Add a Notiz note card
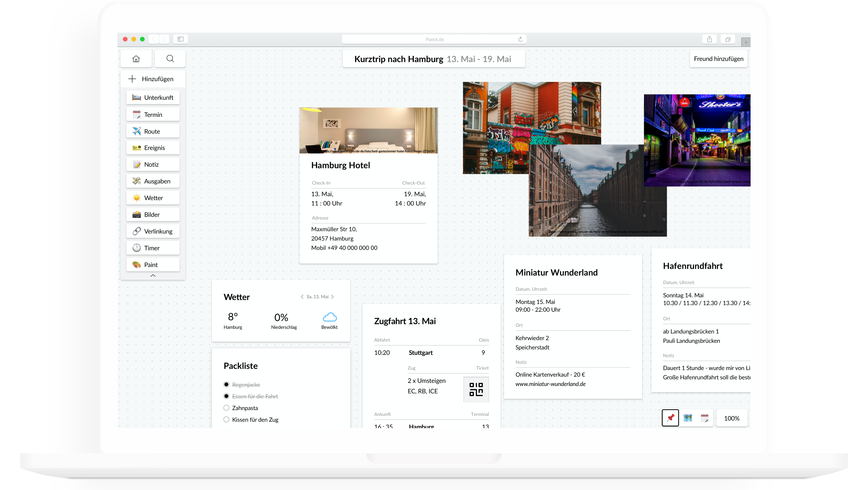This screenshot has height=490, width=868. point(153,164)
